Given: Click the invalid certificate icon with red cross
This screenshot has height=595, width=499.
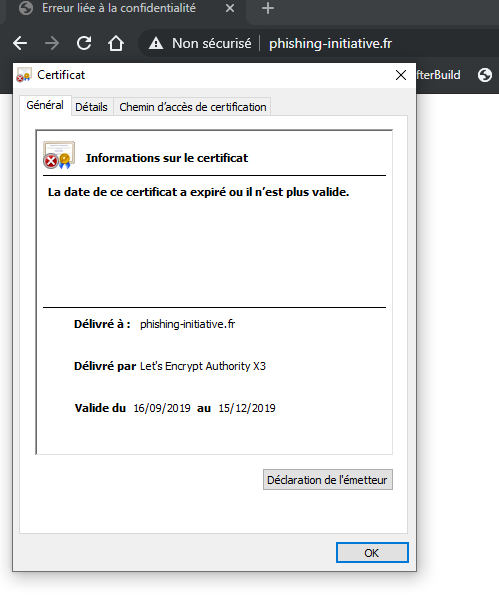Looking at the screenshot, I should tap(59, 155).
